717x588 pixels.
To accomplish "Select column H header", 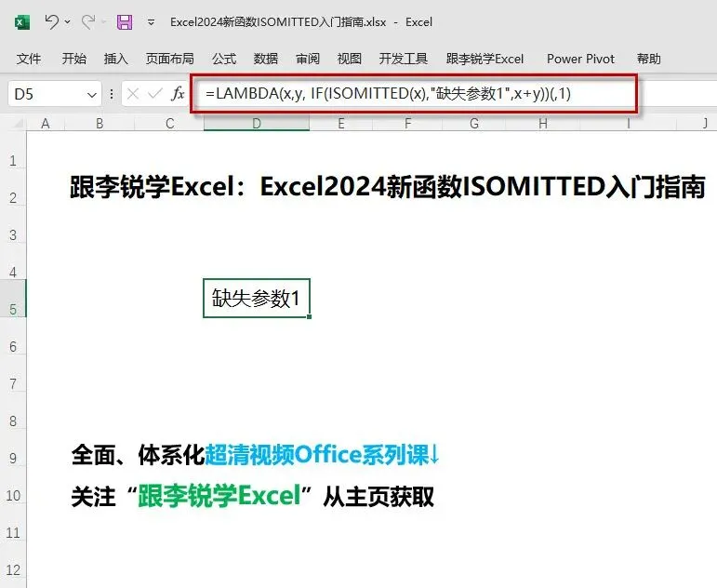I will point(543,124).
